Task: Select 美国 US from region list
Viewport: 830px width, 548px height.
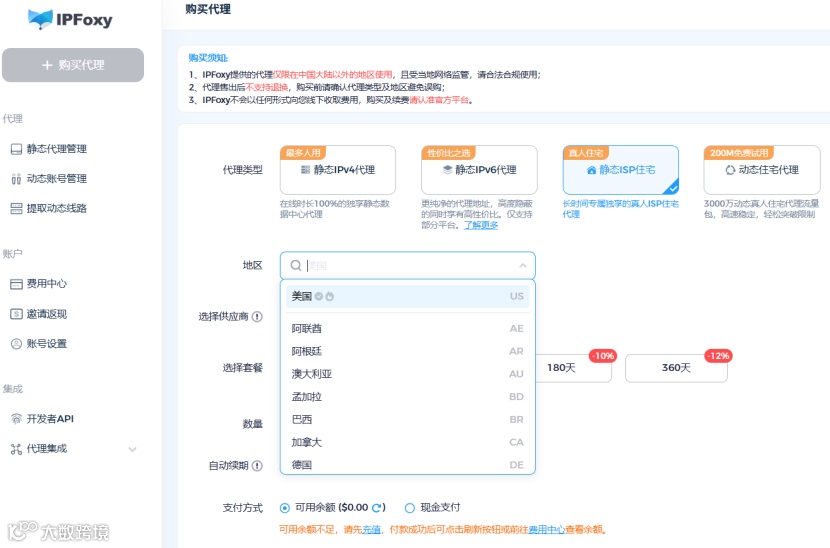Action: pyautogui.click(x=408, y=297)
